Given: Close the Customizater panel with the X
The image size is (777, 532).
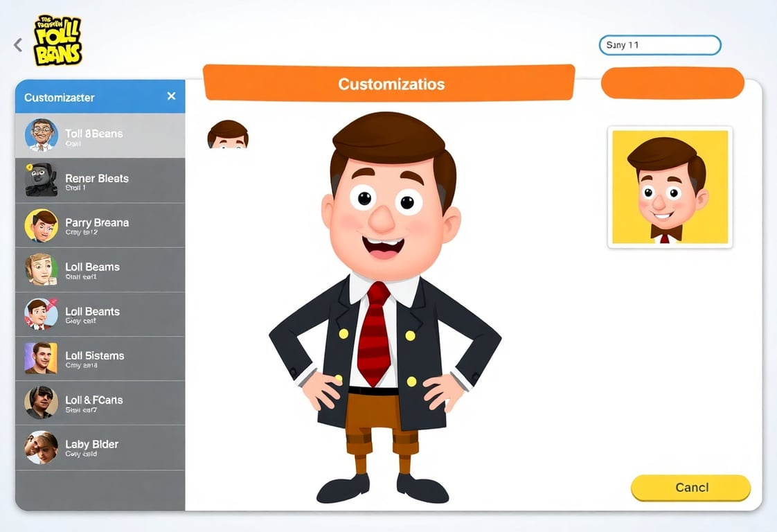Looking at the screenshot, I should coord(171,97).
